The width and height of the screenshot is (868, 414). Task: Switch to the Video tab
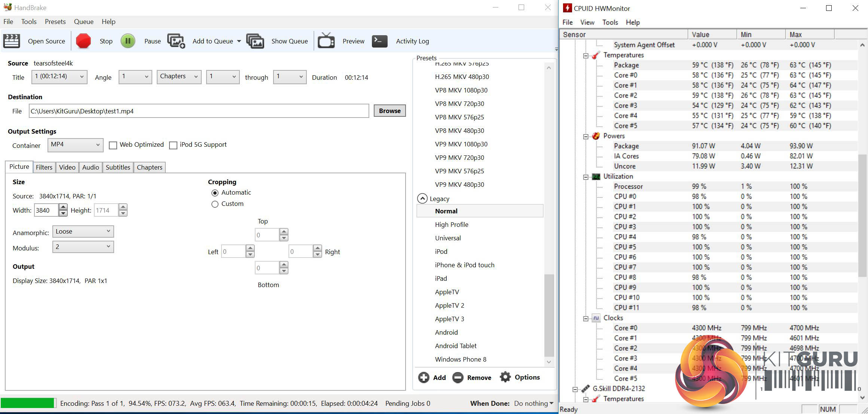pyautogui.click(x=67, y=167)
